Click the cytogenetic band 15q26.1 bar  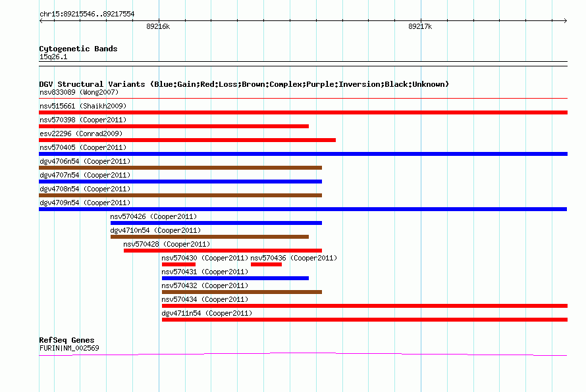[303, 64]
